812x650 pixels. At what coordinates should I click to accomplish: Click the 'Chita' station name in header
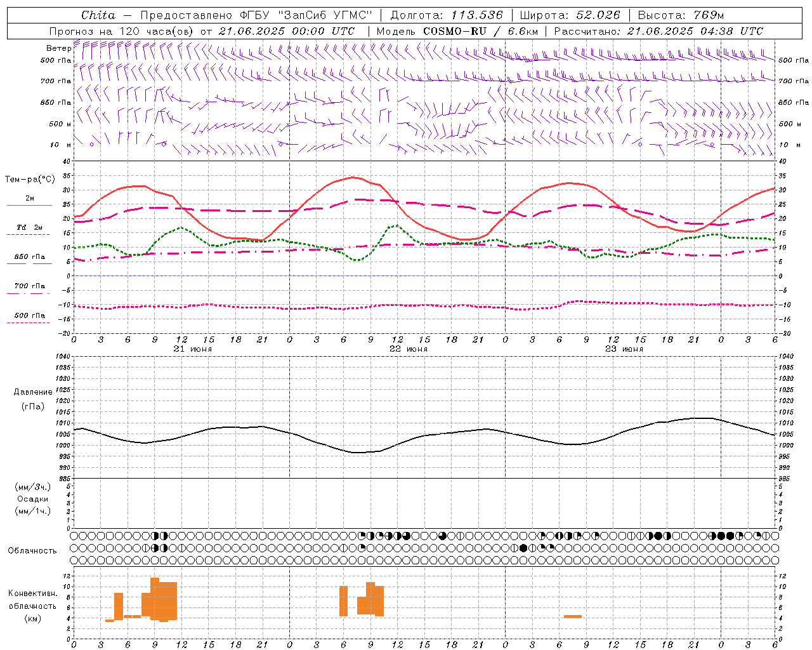[98, 15]
